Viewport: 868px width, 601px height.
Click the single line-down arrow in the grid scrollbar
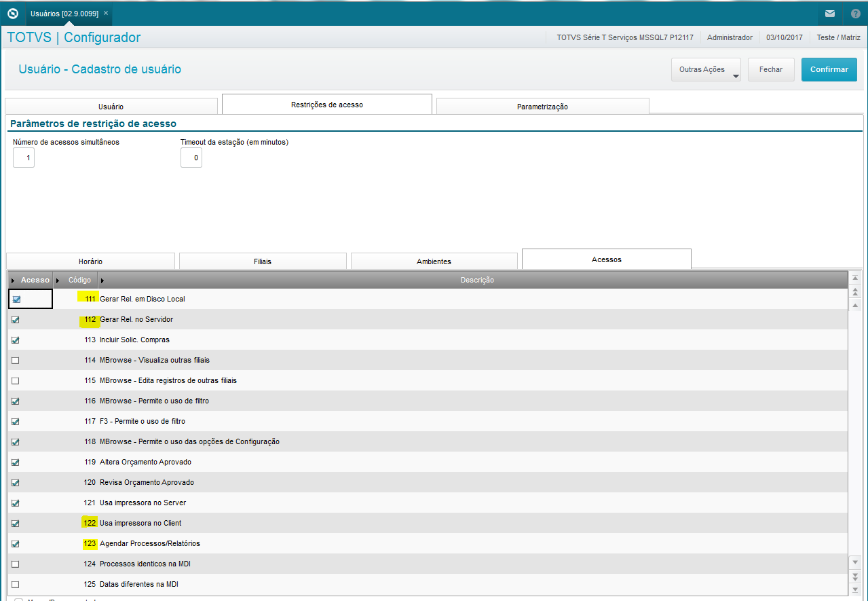[855, 562]
